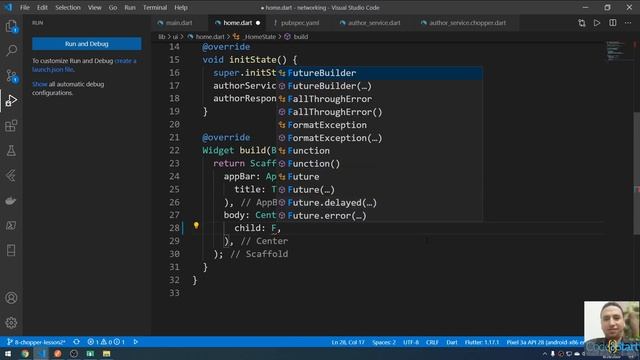The image size is (640, 360).
Task: Select Future.delayed(…) suggestion
Action: 380,203
